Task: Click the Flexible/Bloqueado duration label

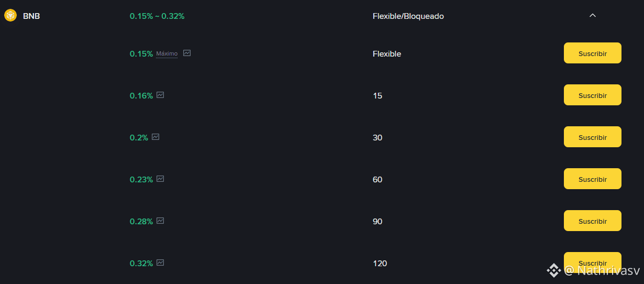Action: (x=408, y=16)
